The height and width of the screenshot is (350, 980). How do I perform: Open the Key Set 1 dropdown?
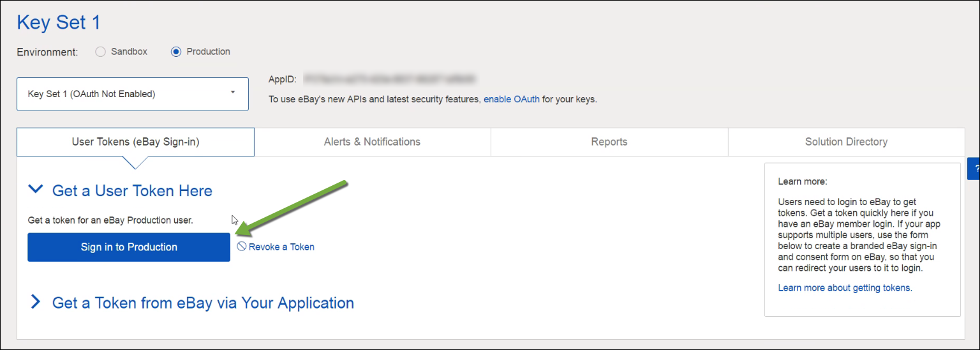(133, 94)
